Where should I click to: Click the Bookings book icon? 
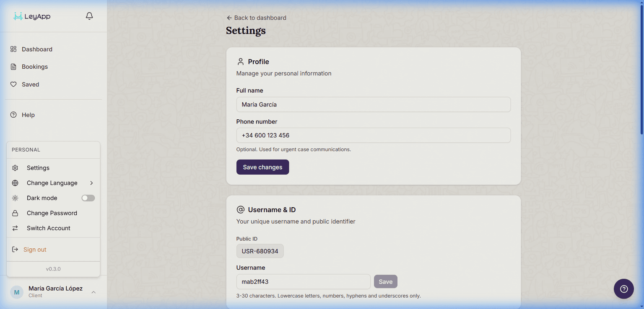pyautogui.click(x=13, y=67)
